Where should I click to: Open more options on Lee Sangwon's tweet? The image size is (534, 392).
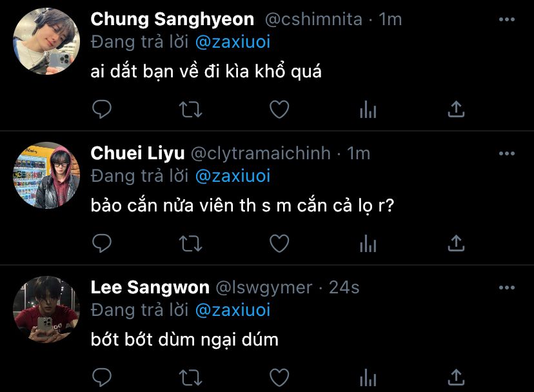point(507,288)
